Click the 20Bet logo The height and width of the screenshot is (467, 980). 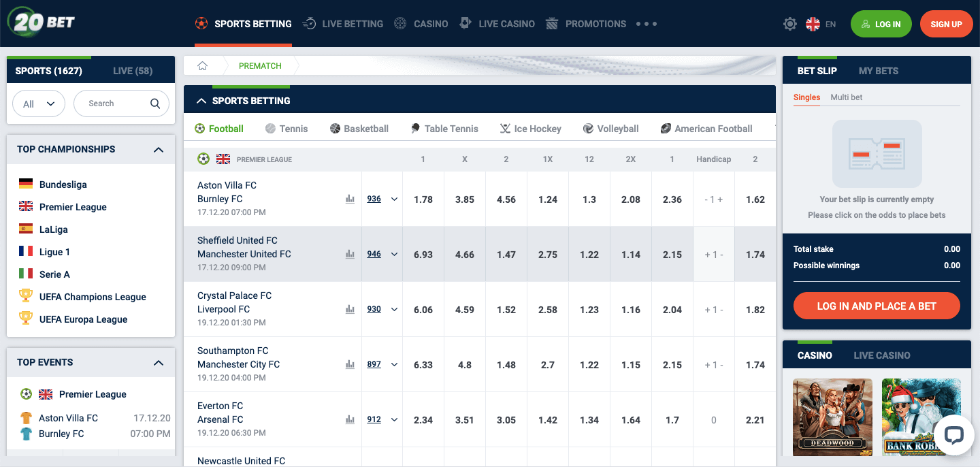41,22
